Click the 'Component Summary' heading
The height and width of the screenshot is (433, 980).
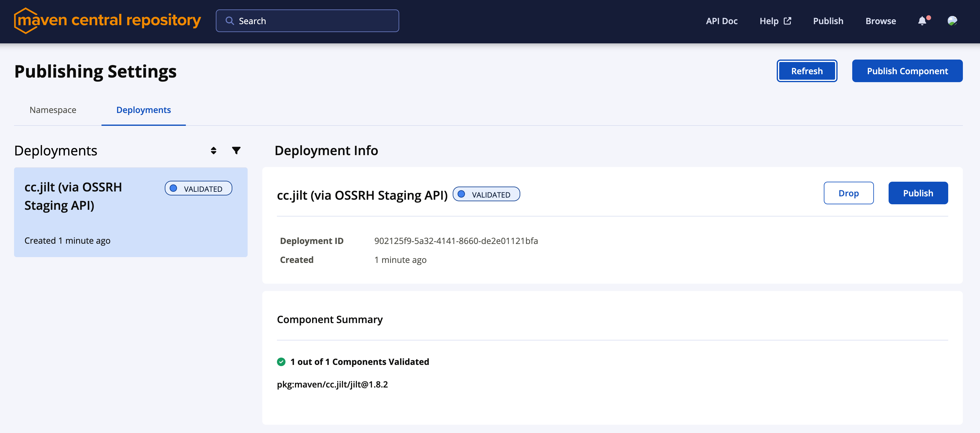[x=330, y=319]
